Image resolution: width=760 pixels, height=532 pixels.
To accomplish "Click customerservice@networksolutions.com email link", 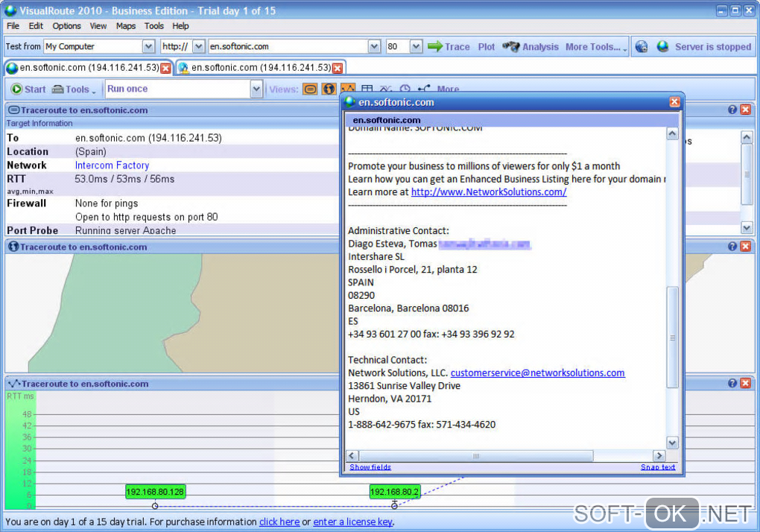I will 537,373.
